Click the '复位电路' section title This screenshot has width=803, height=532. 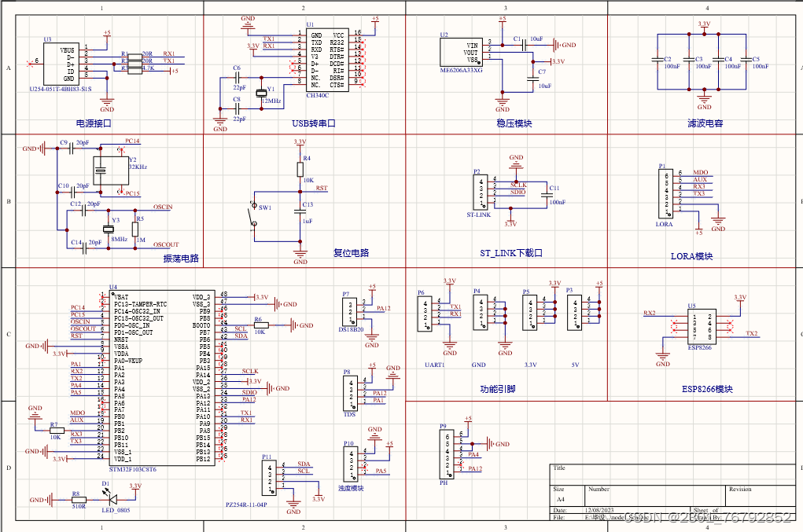point(352,253)
